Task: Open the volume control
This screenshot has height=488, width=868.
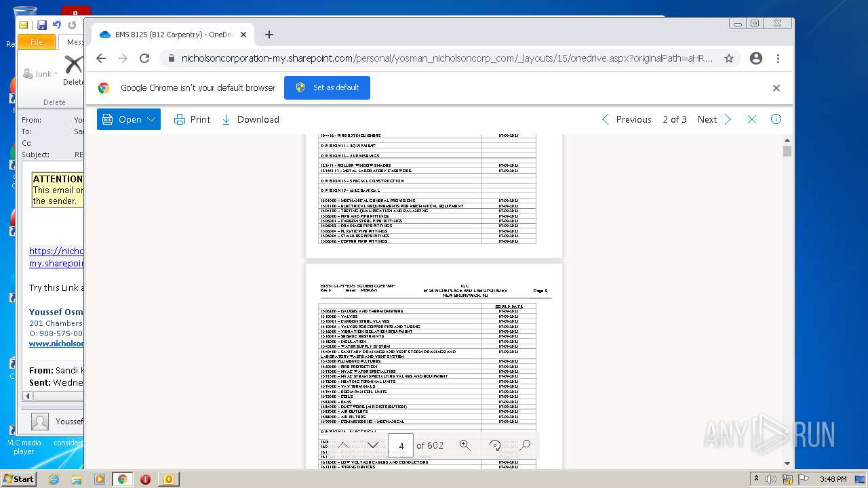Action: tap(771, 479)
